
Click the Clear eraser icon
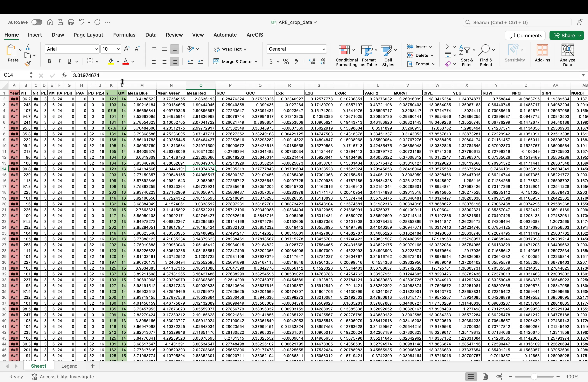[x=448, y=64]
